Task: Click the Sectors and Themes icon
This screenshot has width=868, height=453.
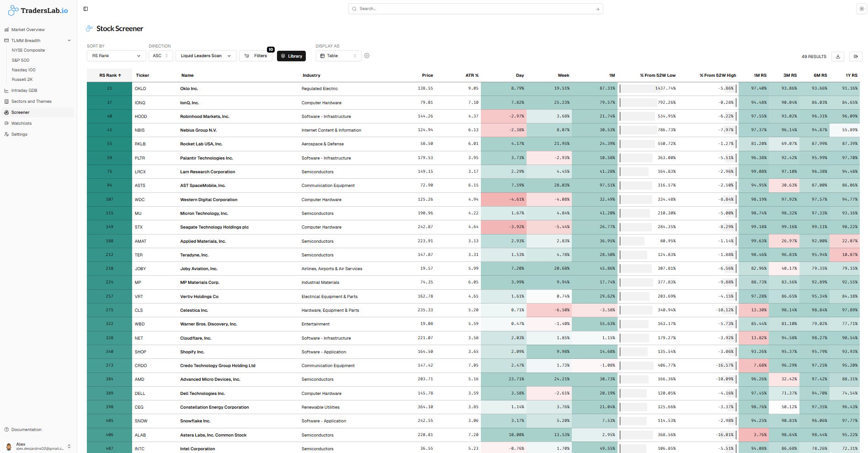Action: (x=6, y=101)
